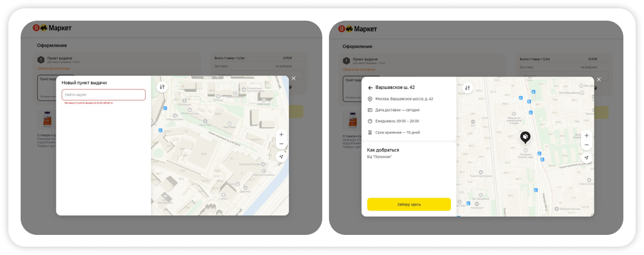Click the calendar icon beside Дата доставки
The width and height of the screenshot is (644, 255).
tap(370, 110)
